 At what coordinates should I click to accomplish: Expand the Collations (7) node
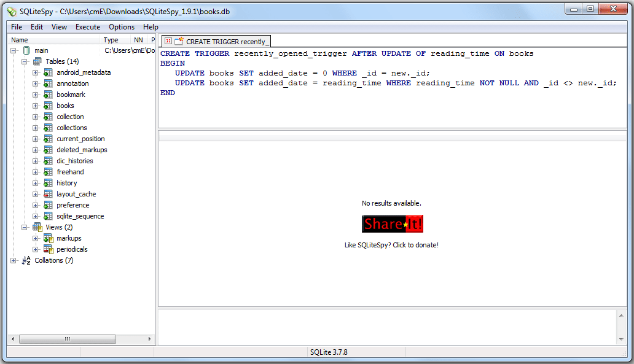tap(14, 261)
